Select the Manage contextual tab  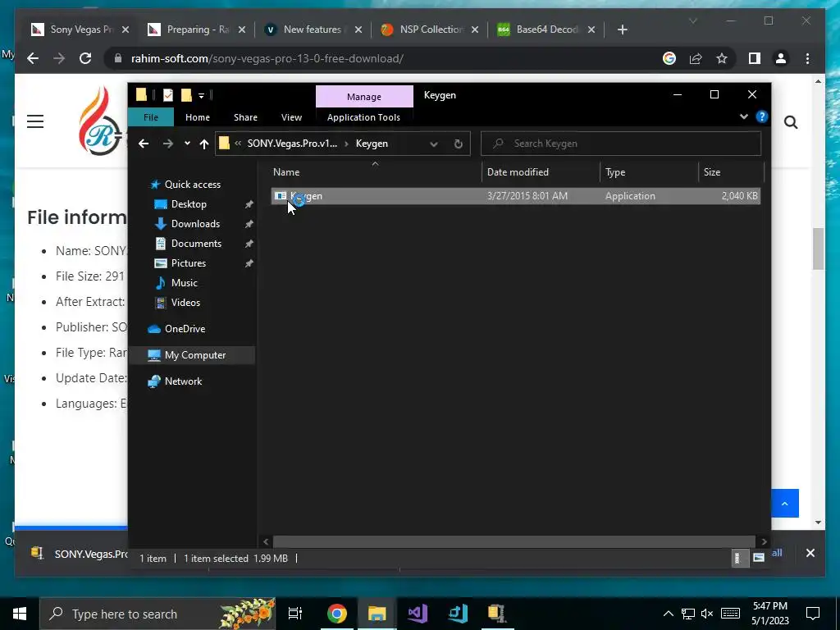364,97
